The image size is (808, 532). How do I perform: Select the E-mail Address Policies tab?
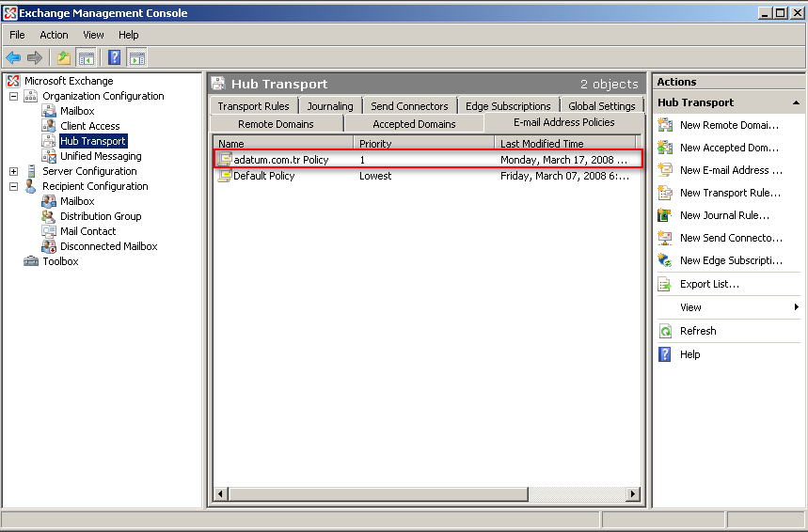tap(564, 122)
